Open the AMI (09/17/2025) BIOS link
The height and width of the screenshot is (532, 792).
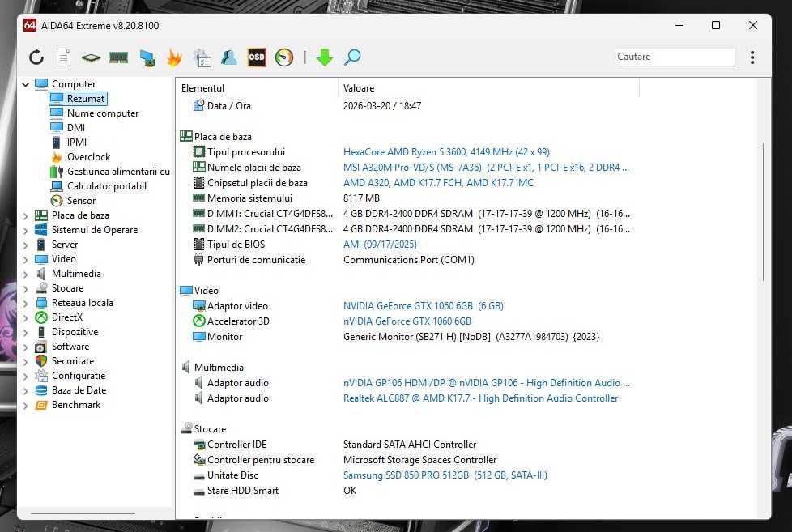point(380,245)
